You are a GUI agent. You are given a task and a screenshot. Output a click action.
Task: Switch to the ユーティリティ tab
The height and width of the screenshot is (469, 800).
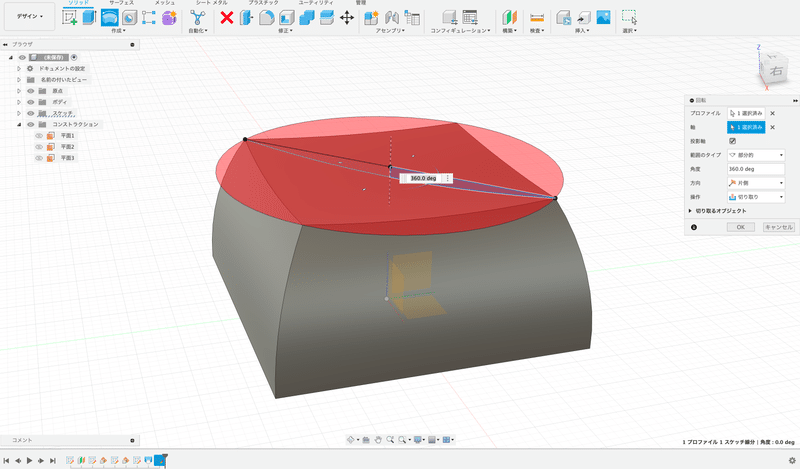click(316, 3)
